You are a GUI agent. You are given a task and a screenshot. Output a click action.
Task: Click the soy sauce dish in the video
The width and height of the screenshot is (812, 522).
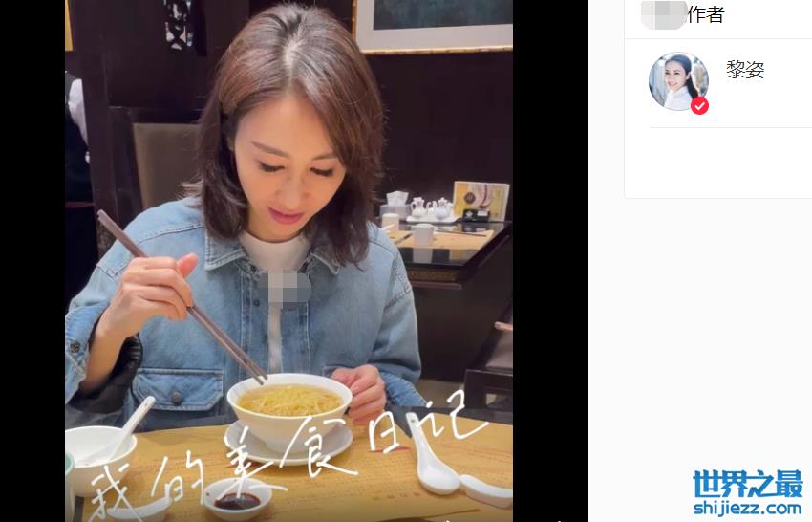[x=237, y=499]
